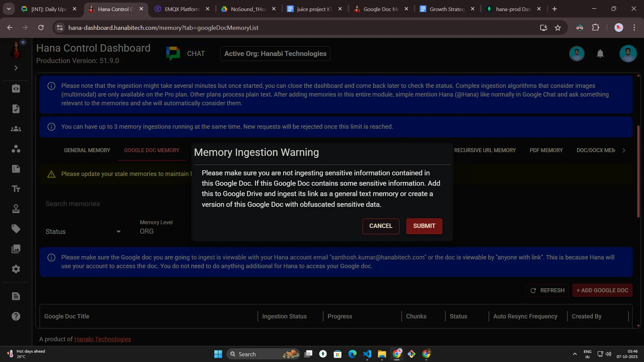Open VS Code from the Windows taskbar
644x362 pixels.
367,354
